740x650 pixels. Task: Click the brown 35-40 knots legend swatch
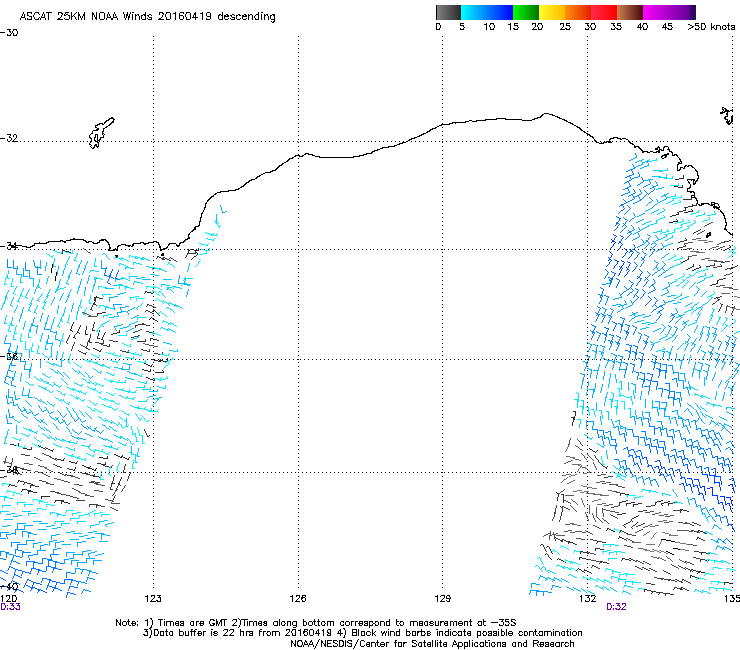(630, 12)
